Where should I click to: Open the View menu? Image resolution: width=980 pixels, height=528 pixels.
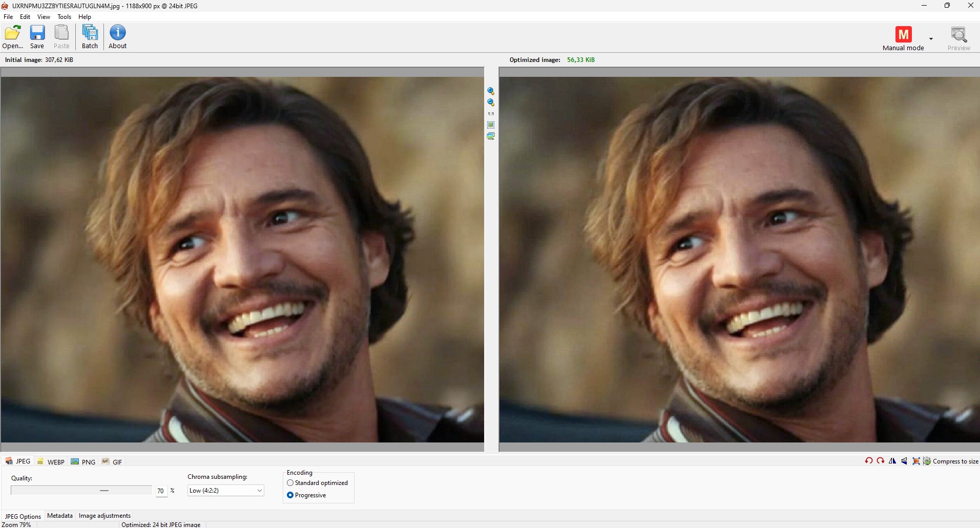44,17
